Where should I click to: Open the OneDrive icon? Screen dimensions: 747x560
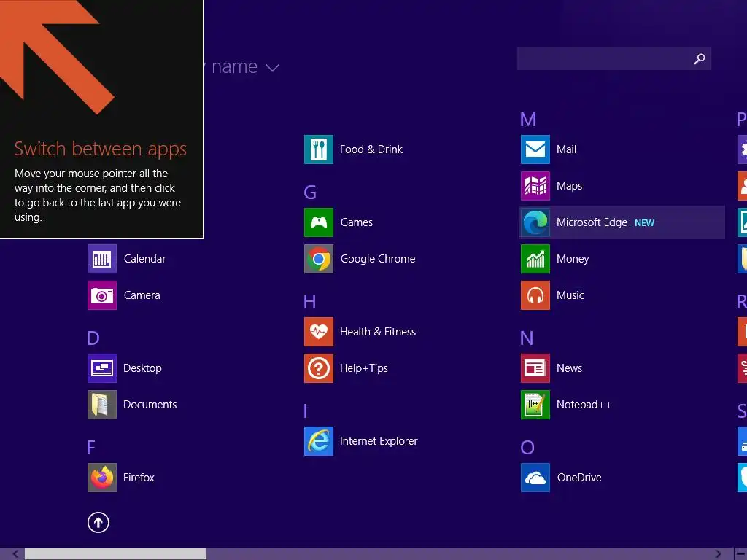pyautogui.click(x=535, y=478)
